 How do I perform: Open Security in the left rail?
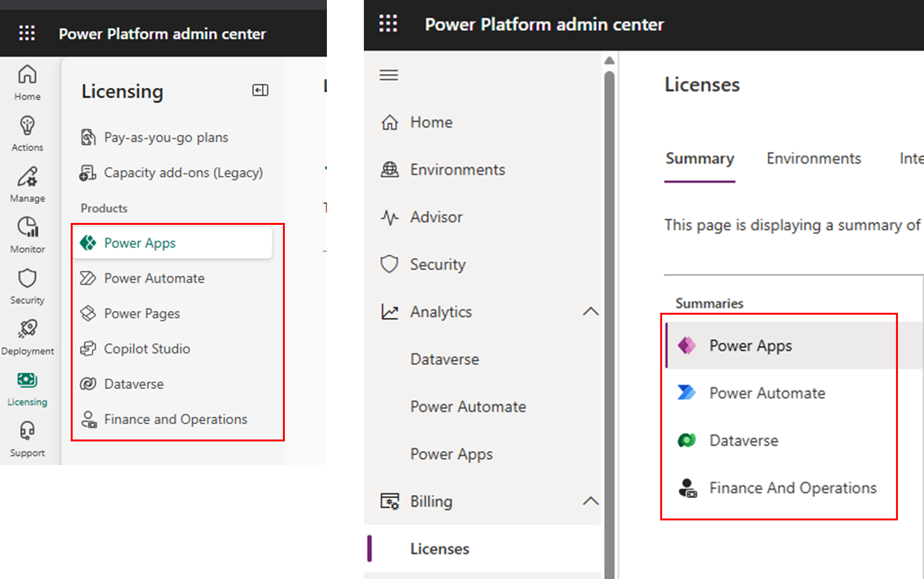click(27, 286)
